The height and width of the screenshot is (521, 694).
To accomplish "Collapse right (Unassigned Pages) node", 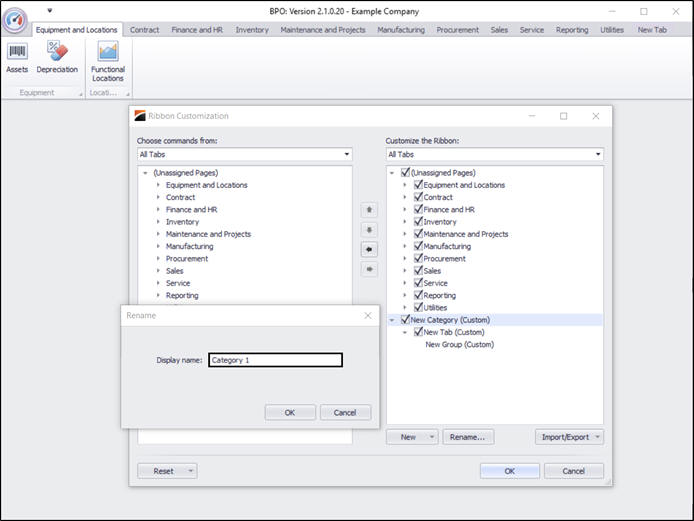I will click(x=392, y=173).
